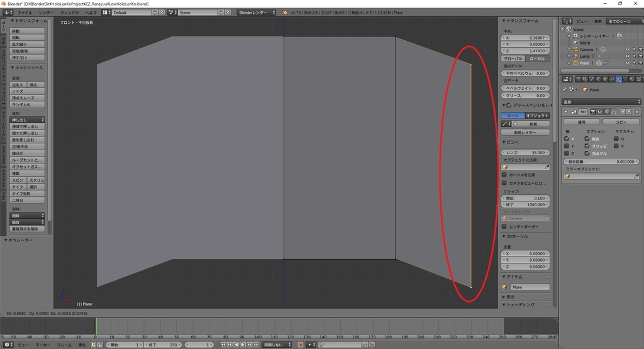Screen dimensions: 644x349
Task: Open the Texture checker tab in Properties
Action: coord(638,79)
